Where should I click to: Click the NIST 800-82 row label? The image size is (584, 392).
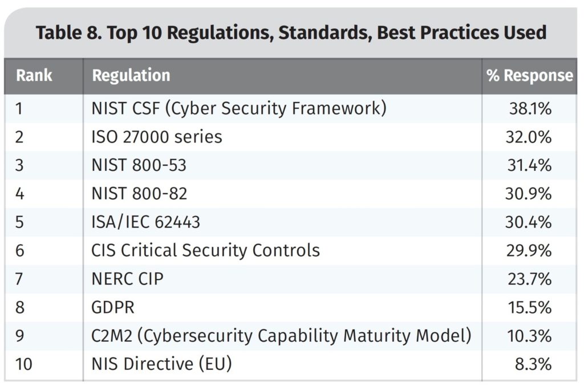139,194
